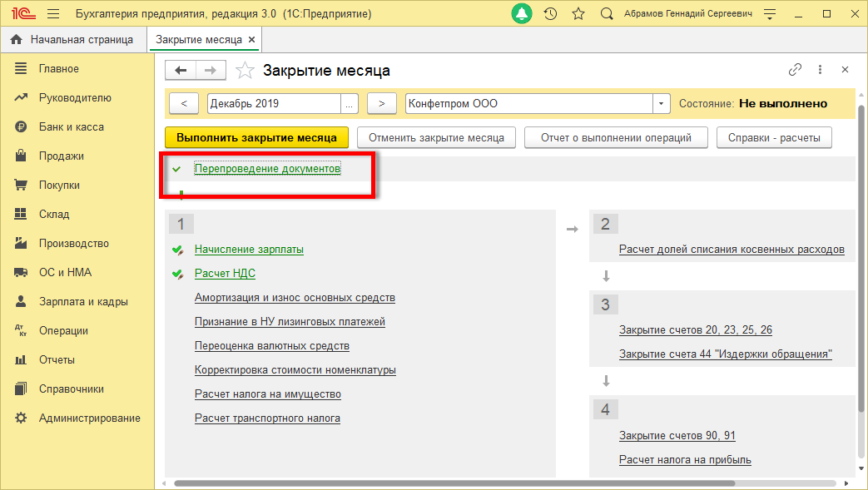The image size is (868, 490).
Task: Open Руководителю section
Action: (75, 98)
